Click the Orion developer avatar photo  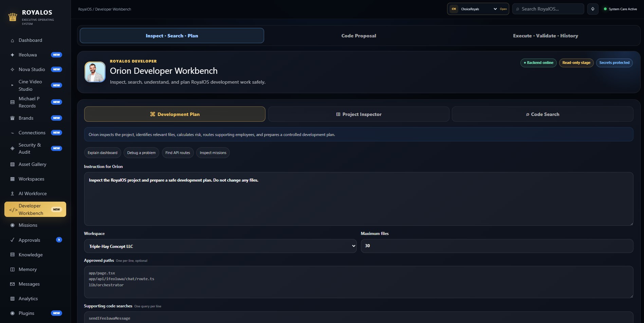[x=95, y=72]
